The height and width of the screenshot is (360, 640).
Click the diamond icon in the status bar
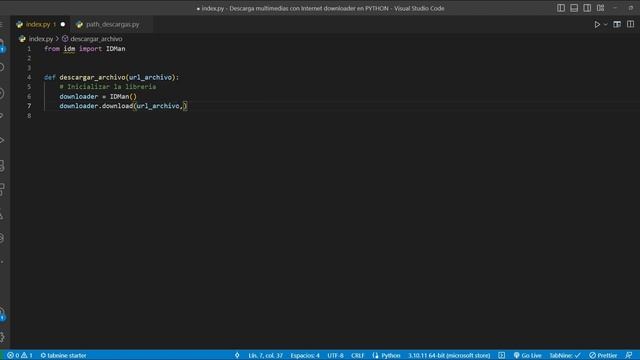click(x=237, y=355)
